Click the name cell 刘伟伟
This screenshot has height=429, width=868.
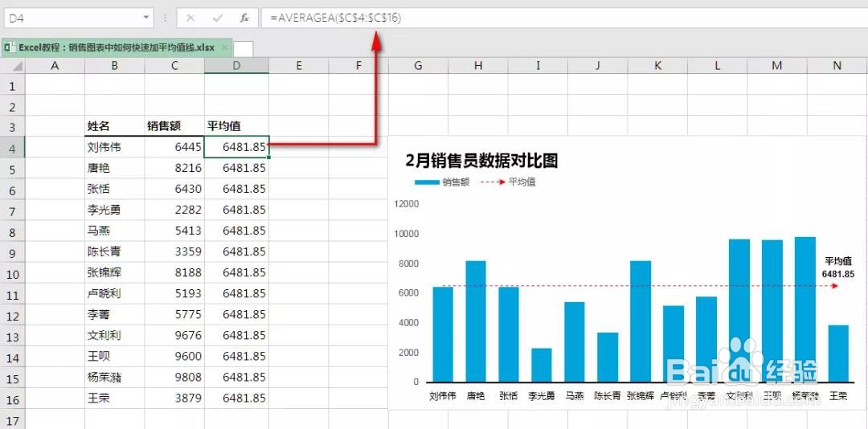coord(115,147)
